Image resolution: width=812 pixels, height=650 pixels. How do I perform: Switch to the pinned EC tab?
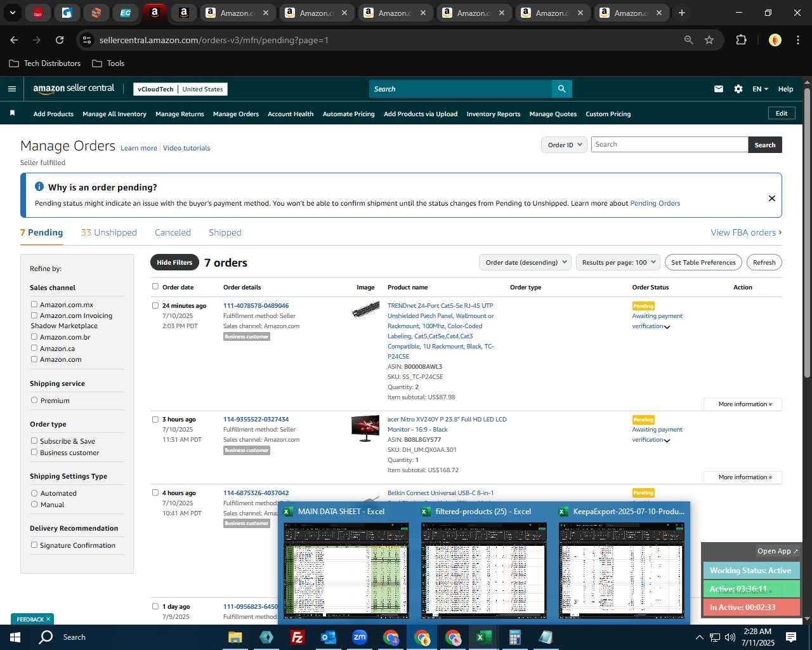point(125,13)
